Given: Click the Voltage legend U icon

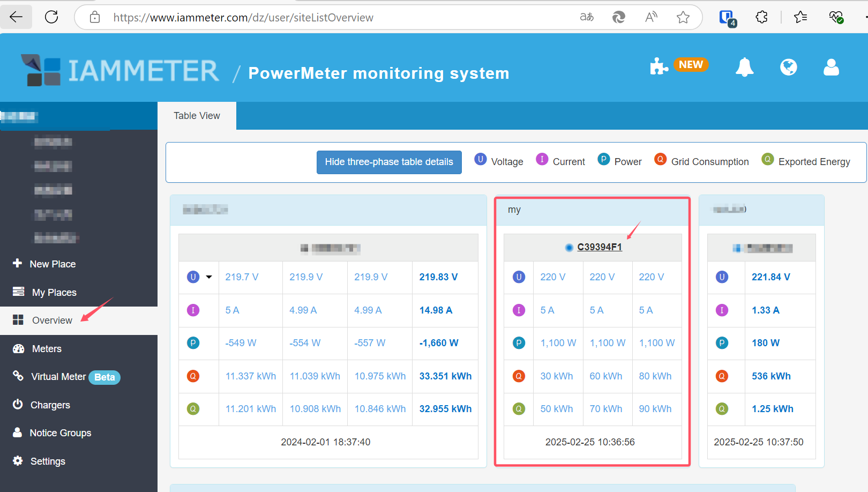Looking at the screenshot, I should point(481,159).
